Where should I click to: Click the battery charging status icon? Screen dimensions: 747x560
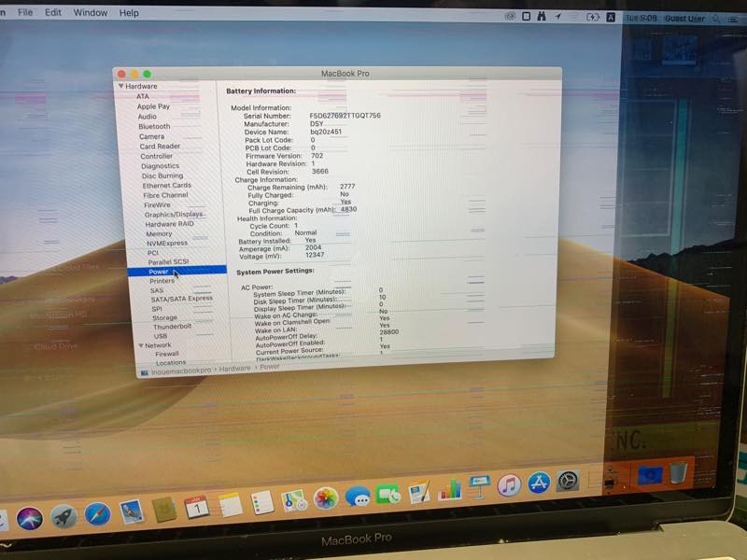click(592, 17)
